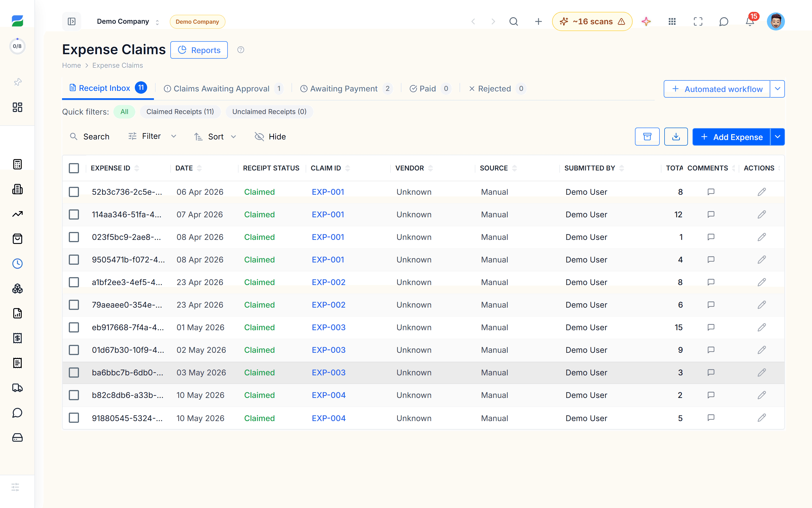The width and height of the screenshot is (812, 508).
Task: Open the notifications bell with 15 badge
Action: coord(750,21)
